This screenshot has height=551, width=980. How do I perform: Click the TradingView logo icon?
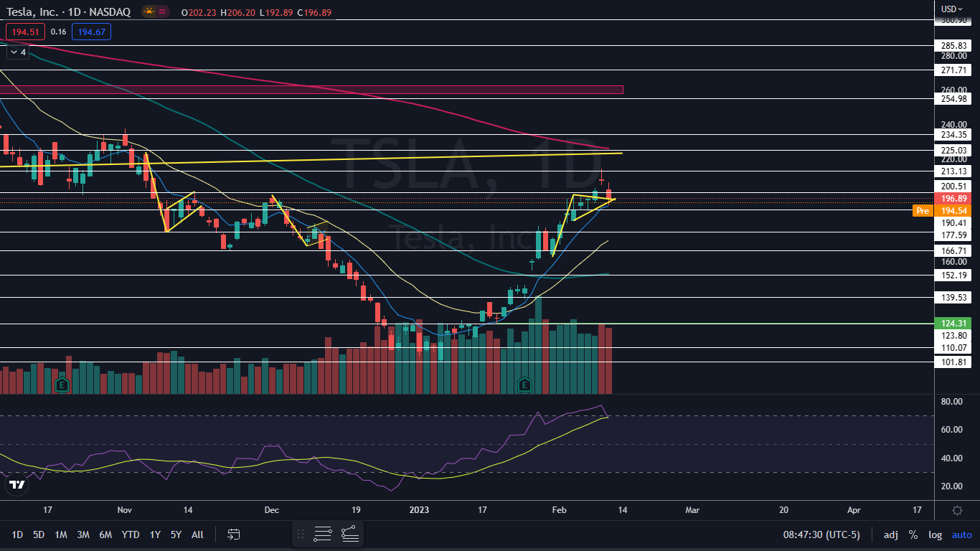tap(17, 485)
